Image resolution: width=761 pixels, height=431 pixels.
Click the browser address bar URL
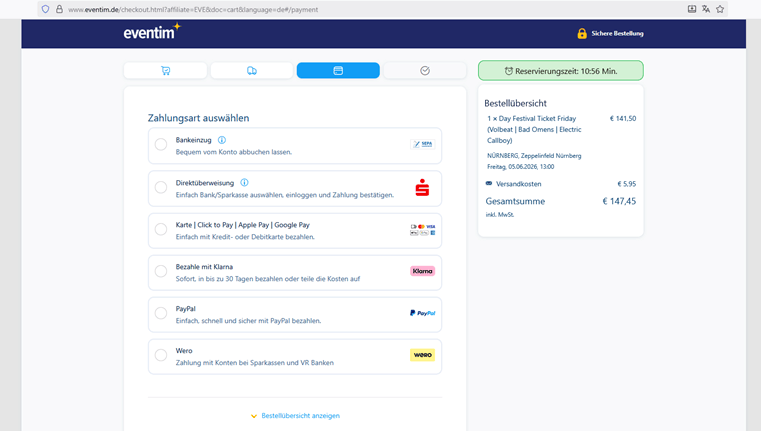coord(193,9)
